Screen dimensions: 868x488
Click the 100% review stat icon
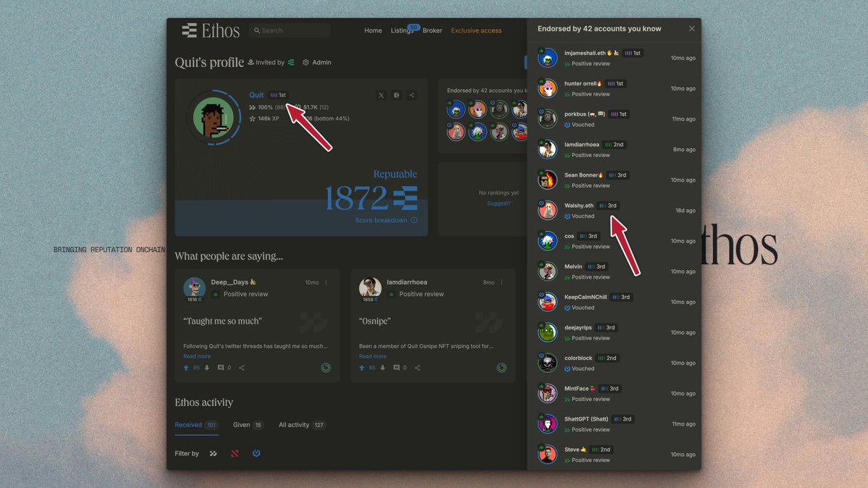(253, 107)
